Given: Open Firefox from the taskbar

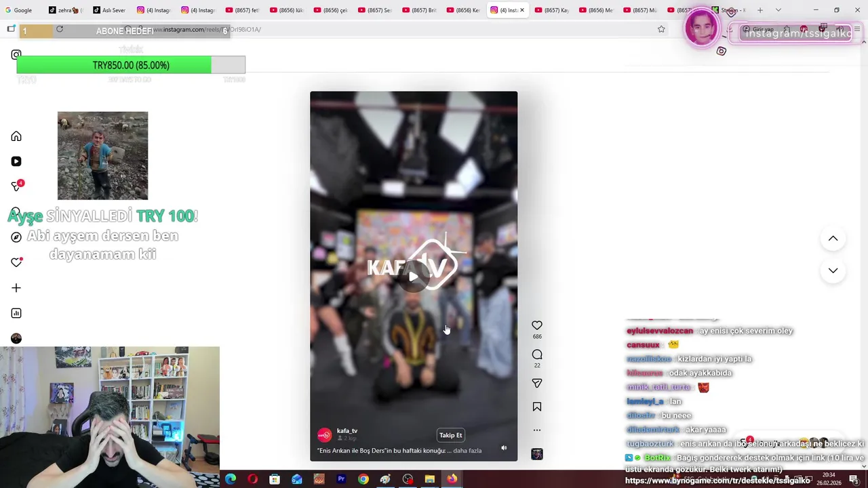Looking at the screenshot, I should pos(452,479).
